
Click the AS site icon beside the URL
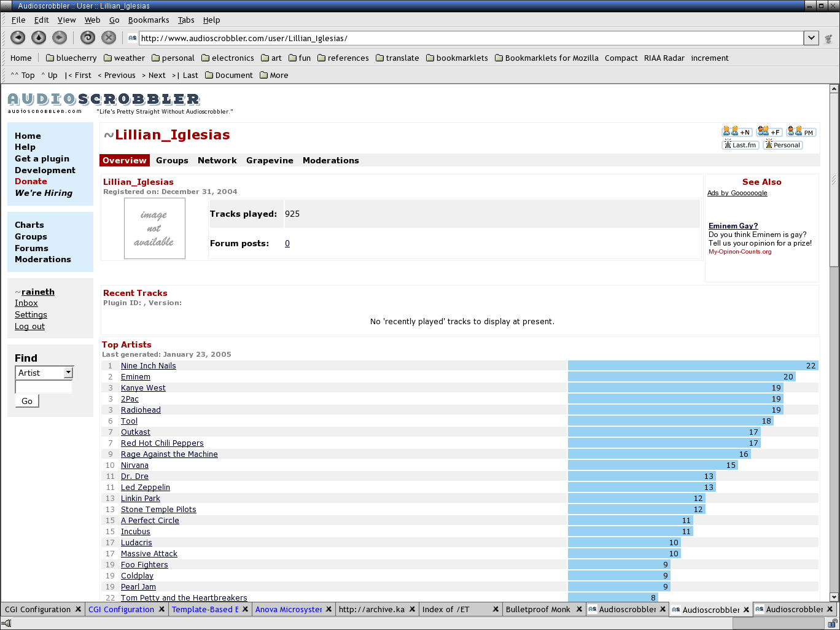click(x=132, y=38)
